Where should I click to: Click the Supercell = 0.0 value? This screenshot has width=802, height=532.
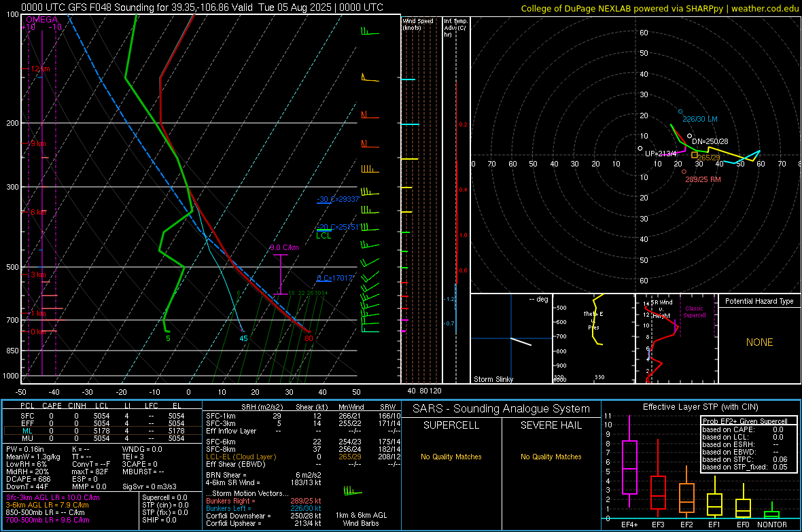tap(164, 497)
